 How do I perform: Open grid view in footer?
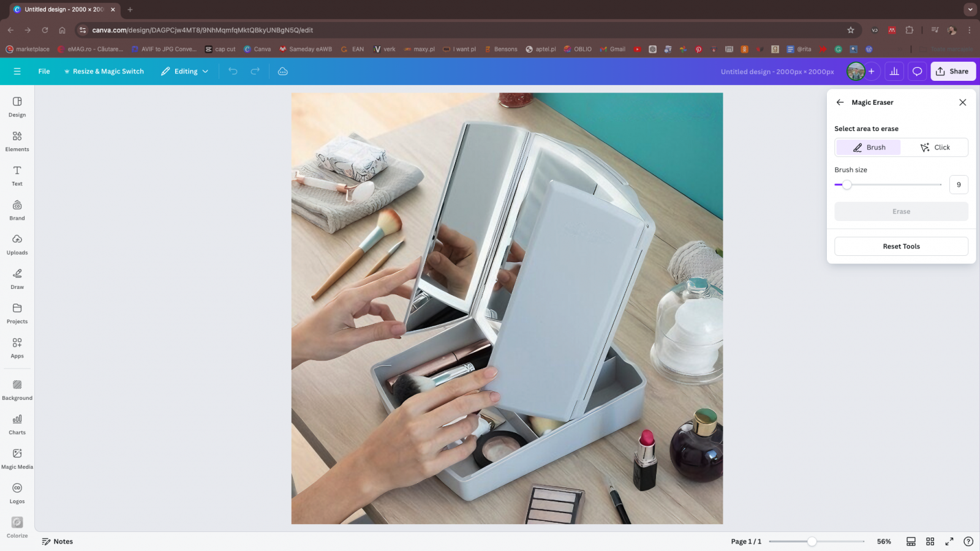click(x=930, y=541)
